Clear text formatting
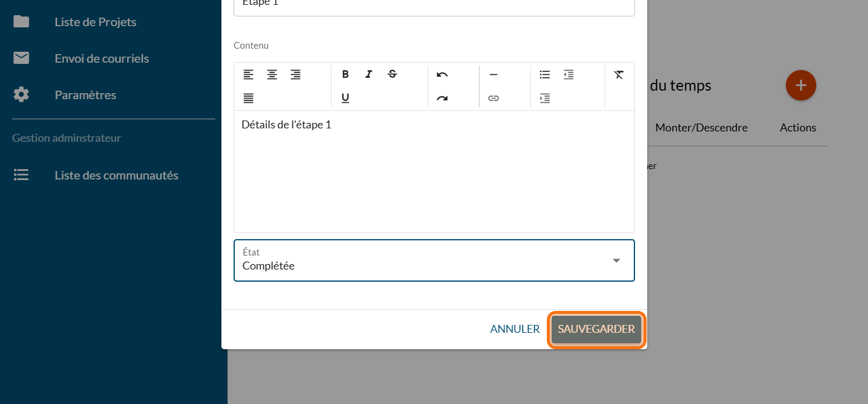This screenshot has height=404, width=868. coord(619,75)
